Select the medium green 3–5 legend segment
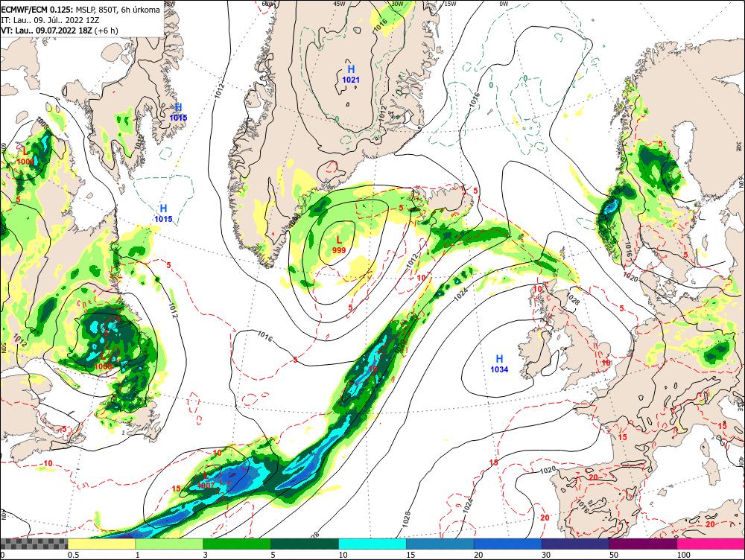 237,544
